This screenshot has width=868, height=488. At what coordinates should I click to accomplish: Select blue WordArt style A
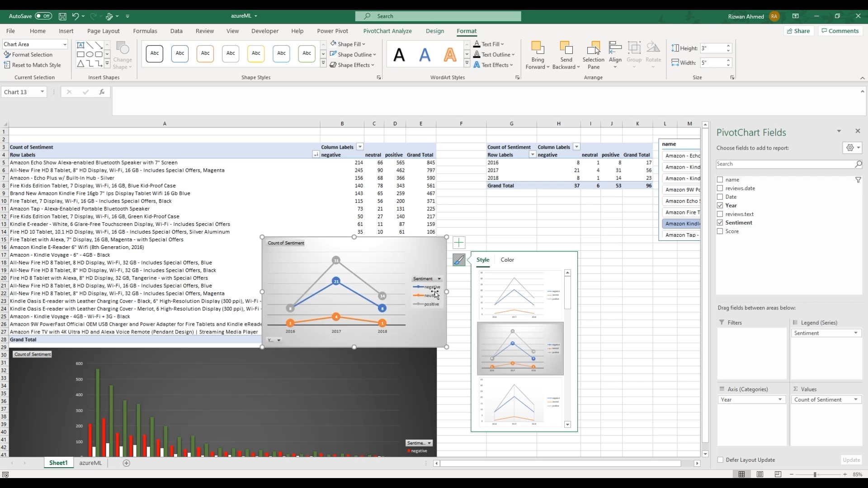click(425, 55)
